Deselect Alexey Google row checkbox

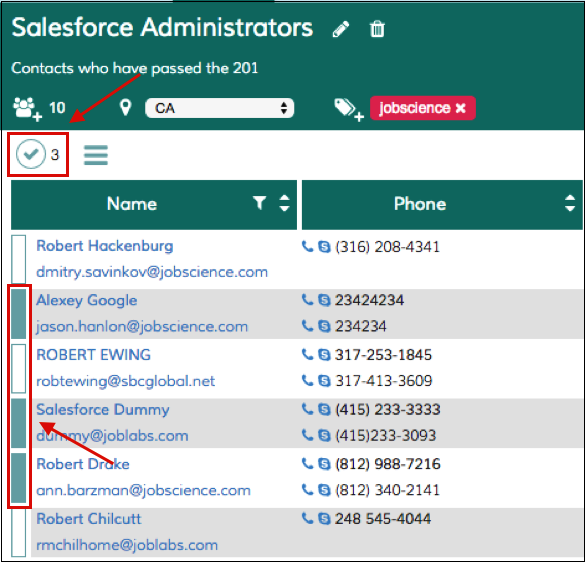point(19,314)
